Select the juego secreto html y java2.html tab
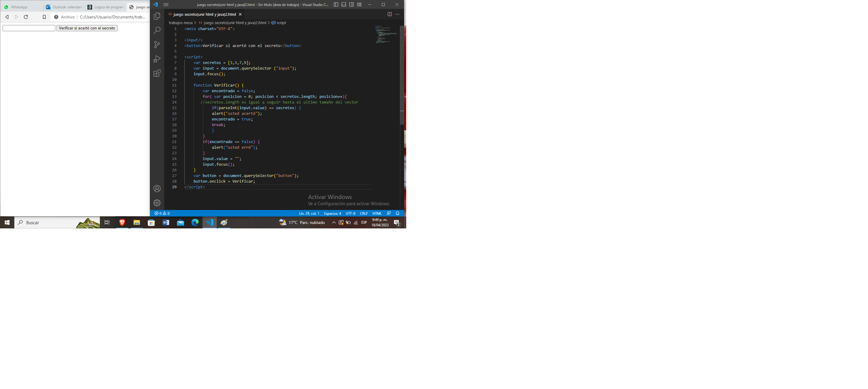 (205, 14)
